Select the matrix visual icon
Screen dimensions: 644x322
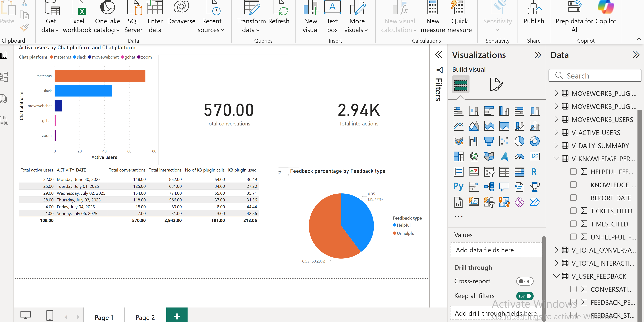[x=519, y=172]
